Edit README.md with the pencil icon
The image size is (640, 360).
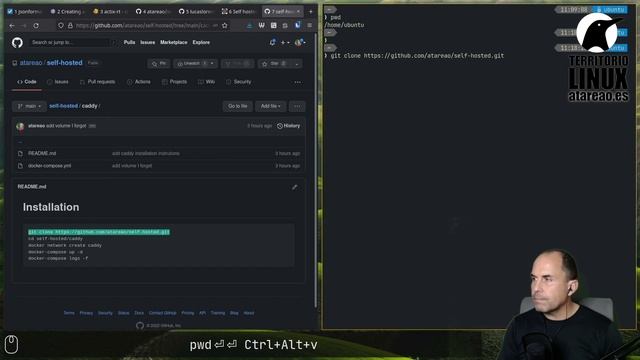[x=295, y=187]
